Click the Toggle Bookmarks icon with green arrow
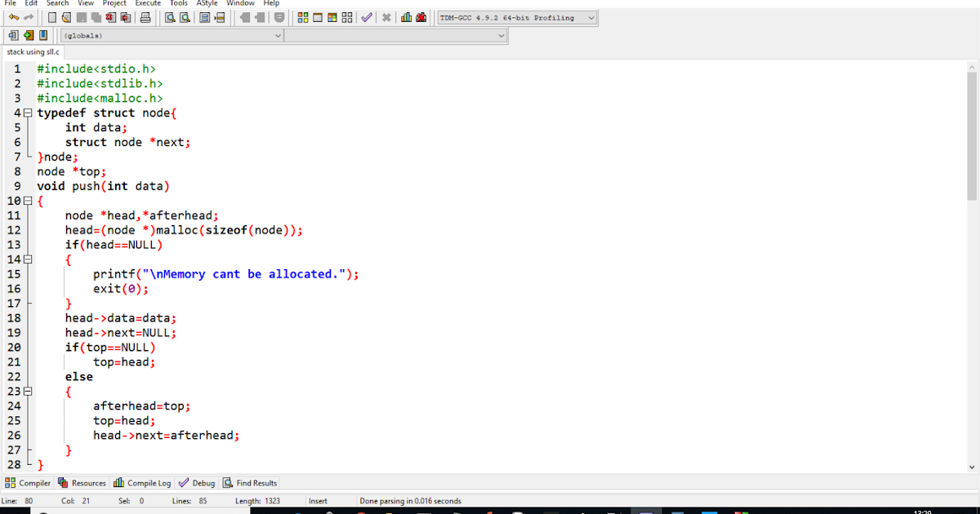The width and height of the screenshot is (980, 514). point(29,35)
